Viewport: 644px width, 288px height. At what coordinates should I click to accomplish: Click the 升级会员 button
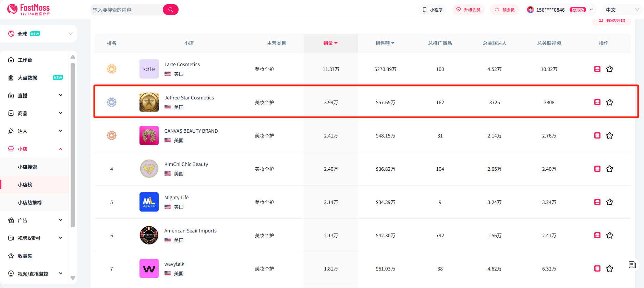[x=468, y=10]
